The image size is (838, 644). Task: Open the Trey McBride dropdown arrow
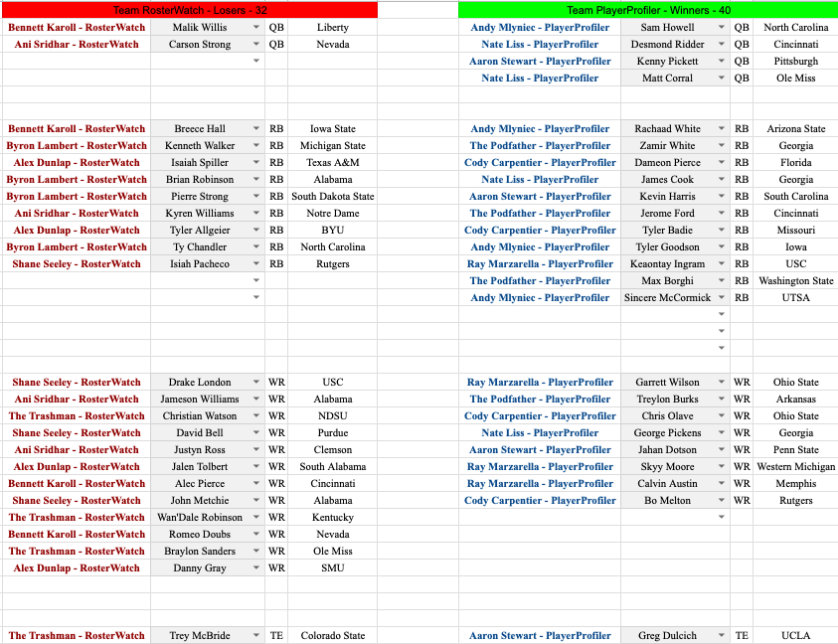click(x=256, y=636)
